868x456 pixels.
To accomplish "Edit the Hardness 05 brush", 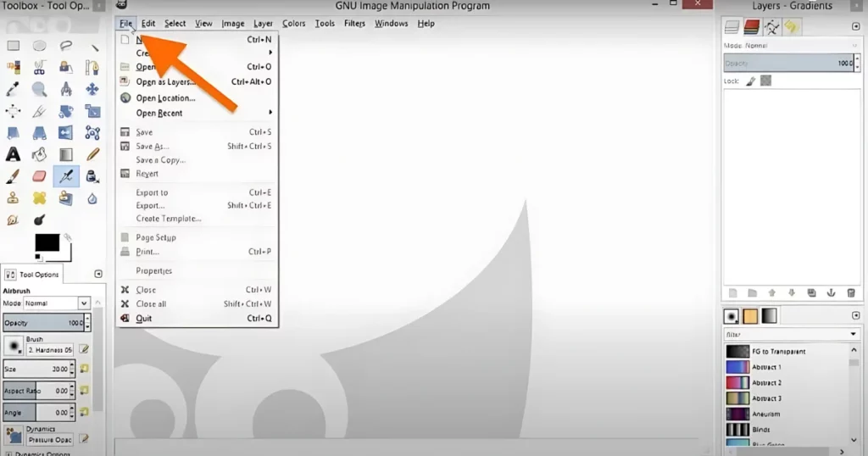I will tap(84, 349).
